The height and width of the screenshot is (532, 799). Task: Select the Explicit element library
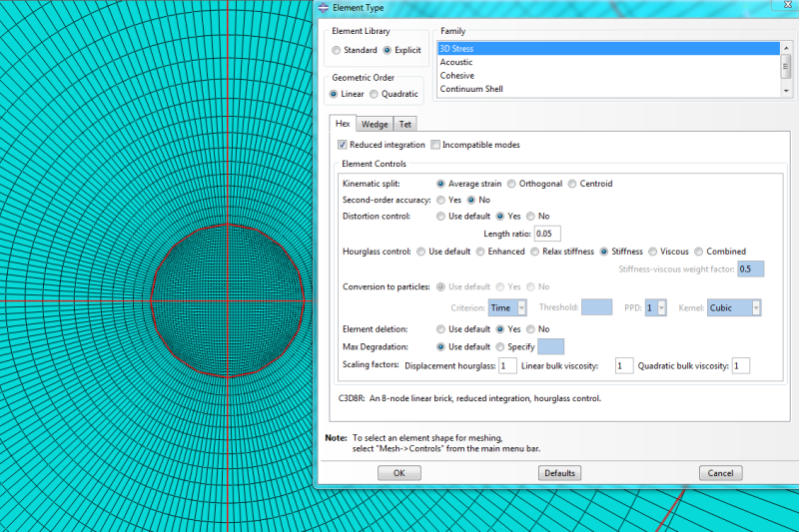[387, 50]
